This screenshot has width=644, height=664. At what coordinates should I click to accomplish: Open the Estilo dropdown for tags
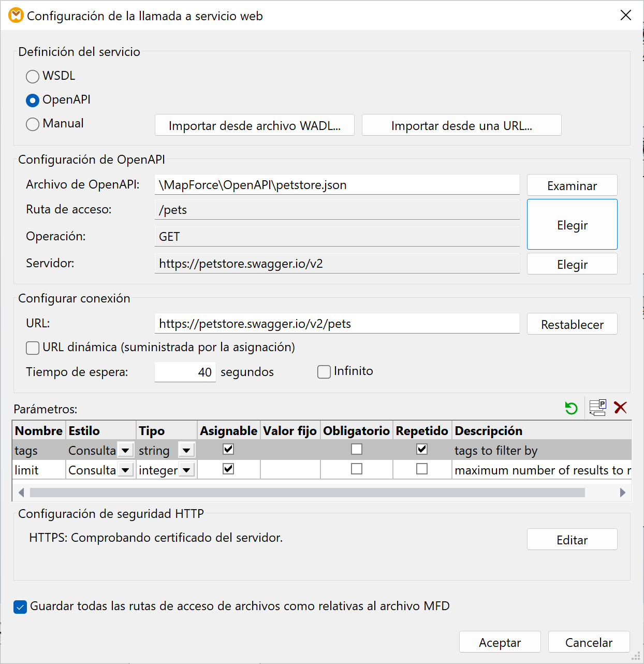[125, 450]
